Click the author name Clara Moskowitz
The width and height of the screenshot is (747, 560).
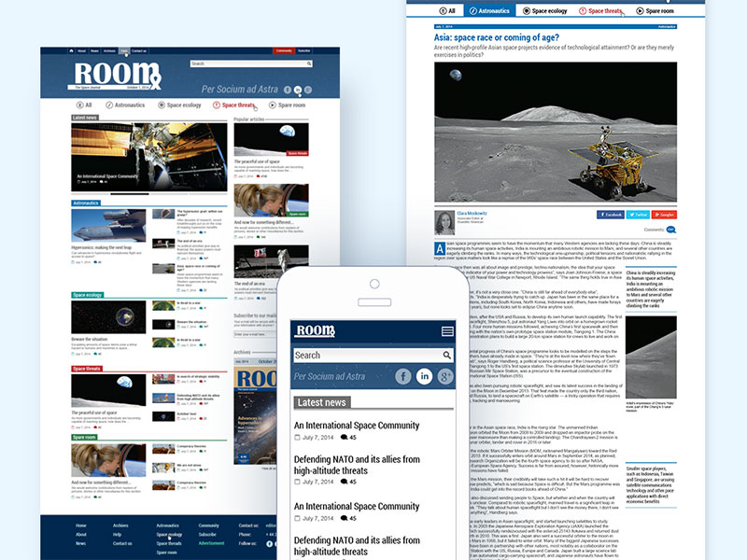click(x=472, y=214)
